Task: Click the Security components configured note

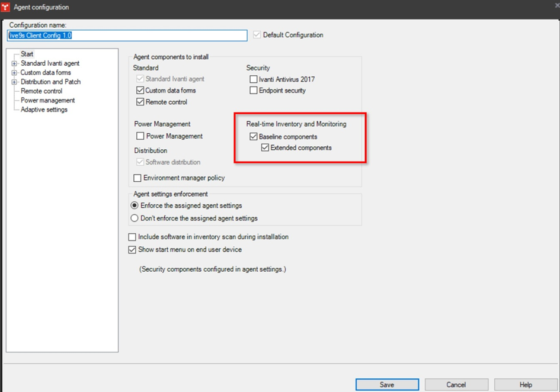Action: 213,269
